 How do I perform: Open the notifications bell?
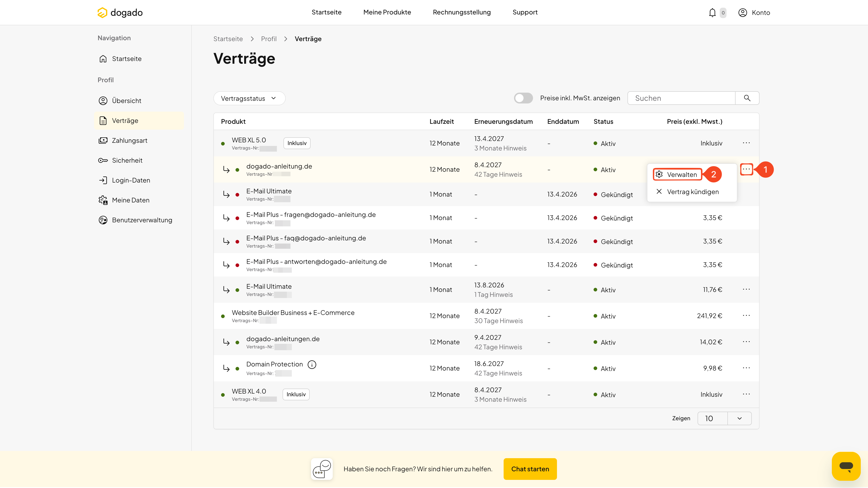point(712,12)
